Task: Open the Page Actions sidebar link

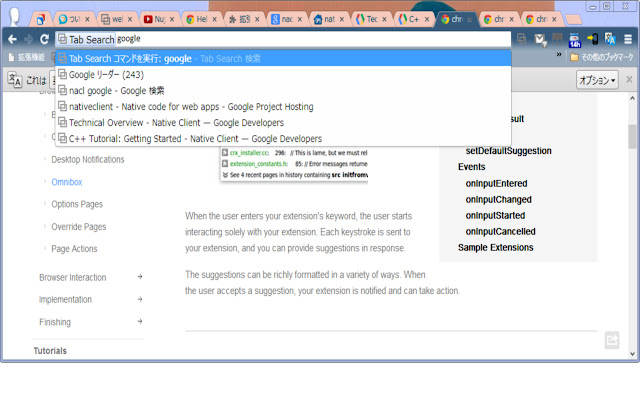Action: tap(74, 249)
